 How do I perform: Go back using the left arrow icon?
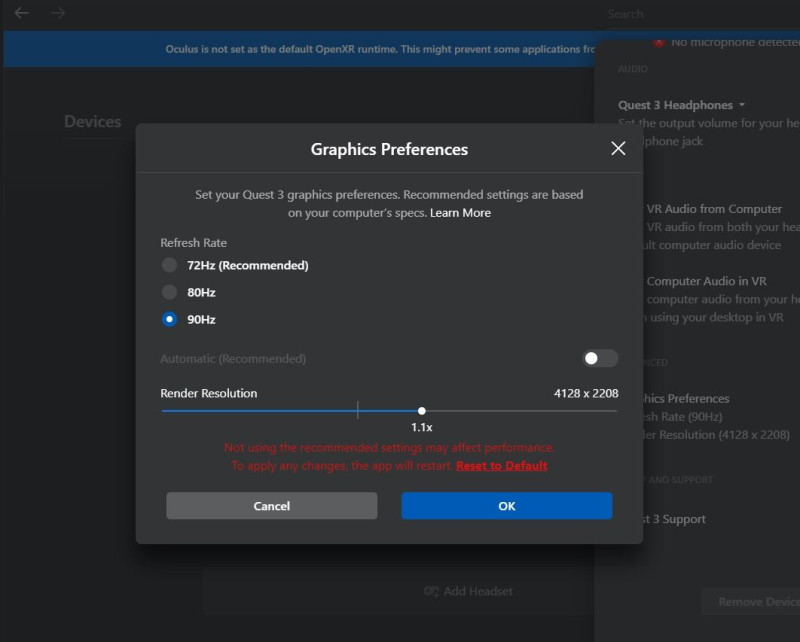[x=21, y=13]
